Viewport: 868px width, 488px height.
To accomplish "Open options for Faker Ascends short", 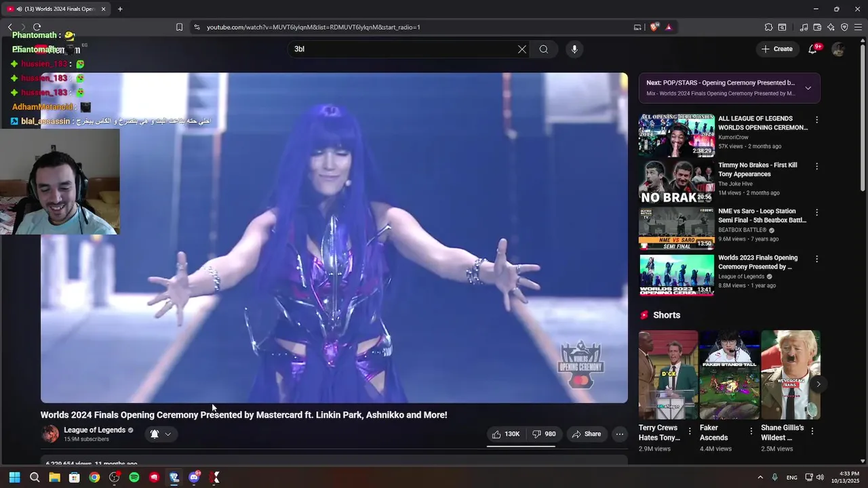I will [x=751, y=431].
